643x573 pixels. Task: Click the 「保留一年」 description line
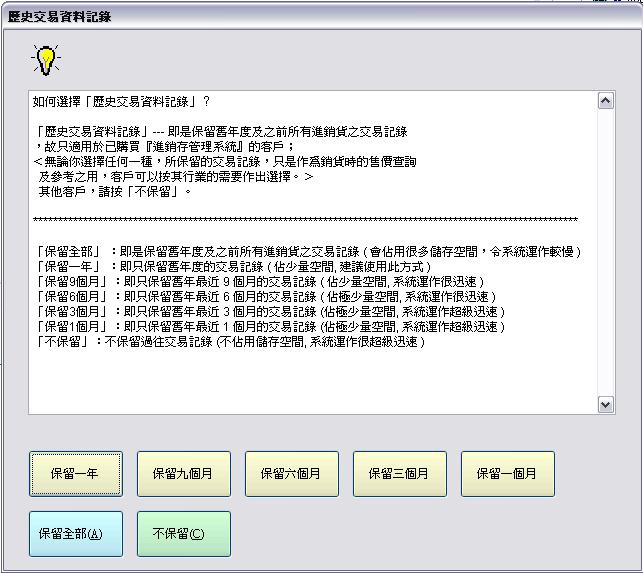point(233,267)
